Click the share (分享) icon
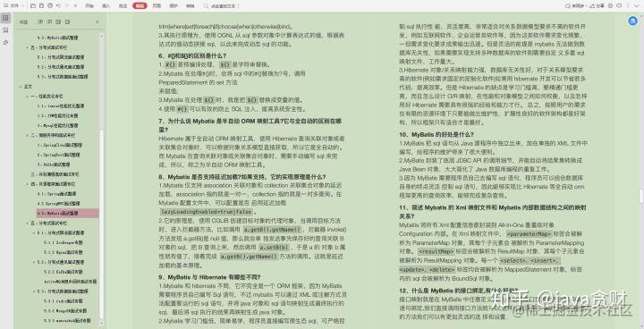 coord(592,5)
